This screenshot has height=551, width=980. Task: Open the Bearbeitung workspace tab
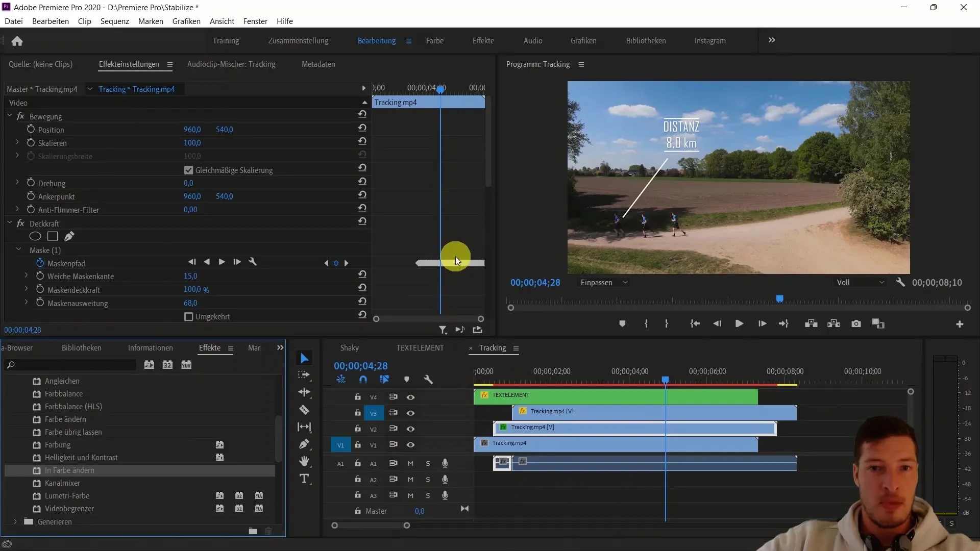376,40
